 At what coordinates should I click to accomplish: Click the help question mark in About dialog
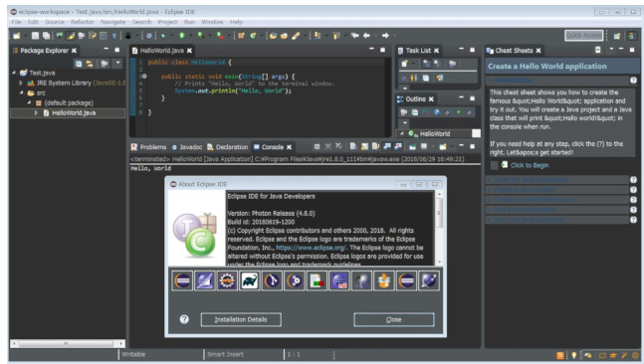[184, 319]
